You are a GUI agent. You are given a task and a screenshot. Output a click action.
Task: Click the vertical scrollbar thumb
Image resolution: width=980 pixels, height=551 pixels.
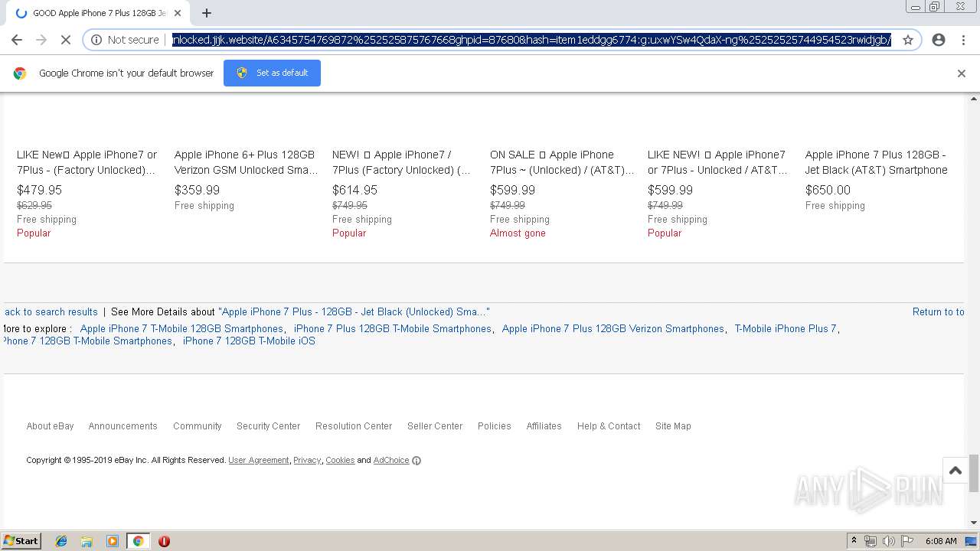[974, 473]
